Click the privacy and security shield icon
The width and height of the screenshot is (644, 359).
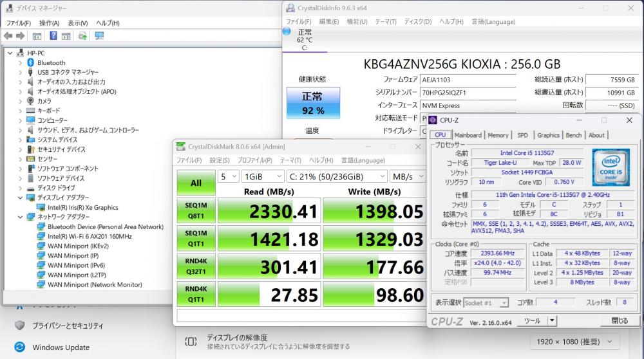tap(20, 326)
